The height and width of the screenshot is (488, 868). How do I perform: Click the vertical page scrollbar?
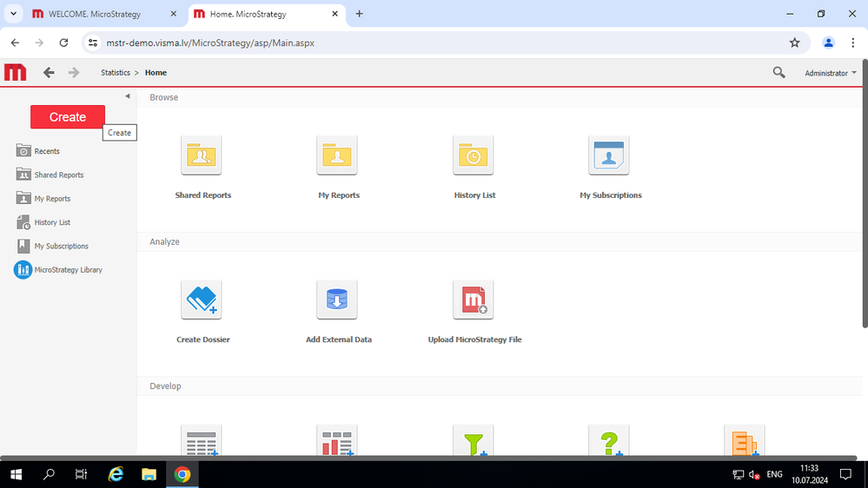pos(865,194)
